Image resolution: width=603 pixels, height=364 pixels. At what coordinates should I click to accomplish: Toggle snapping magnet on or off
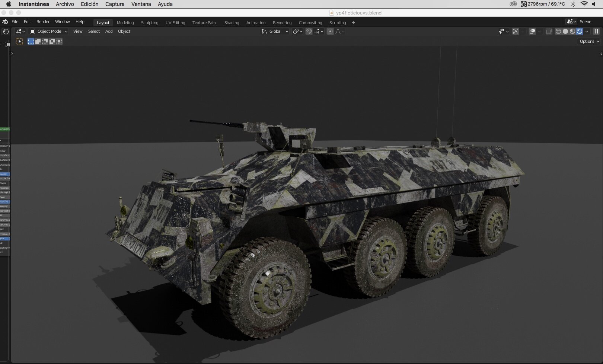point(309,31)
